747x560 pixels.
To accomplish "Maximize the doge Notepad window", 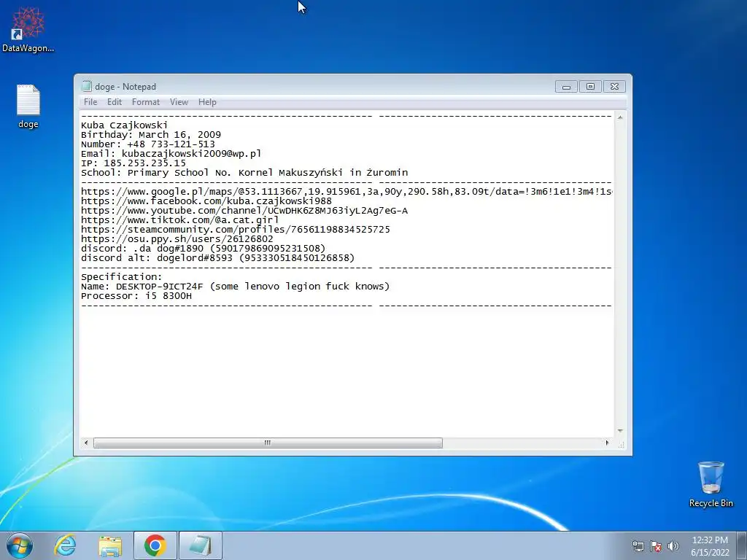I will (590, 87).
